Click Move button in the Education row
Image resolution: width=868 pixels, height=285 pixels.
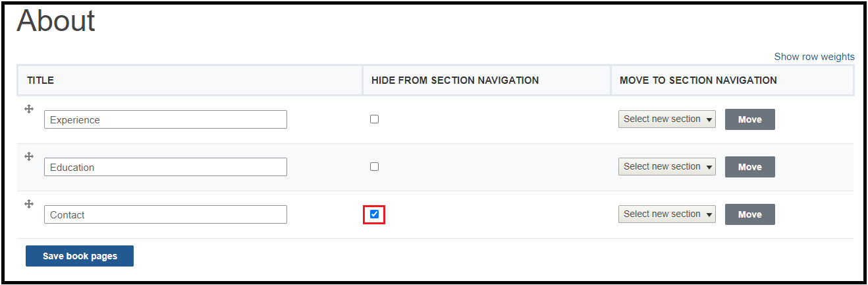point(749,167)
